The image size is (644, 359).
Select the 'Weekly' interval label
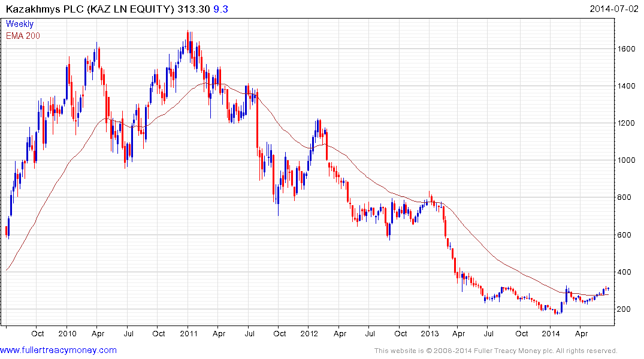click(x=19, y=24)
